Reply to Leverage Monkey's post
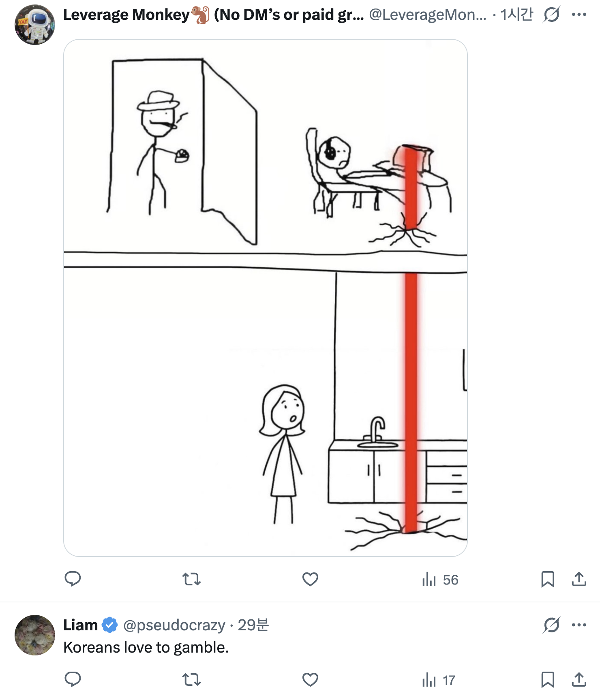Image resolution: width=600 pixels, height=700 pixels. (73, 579)
